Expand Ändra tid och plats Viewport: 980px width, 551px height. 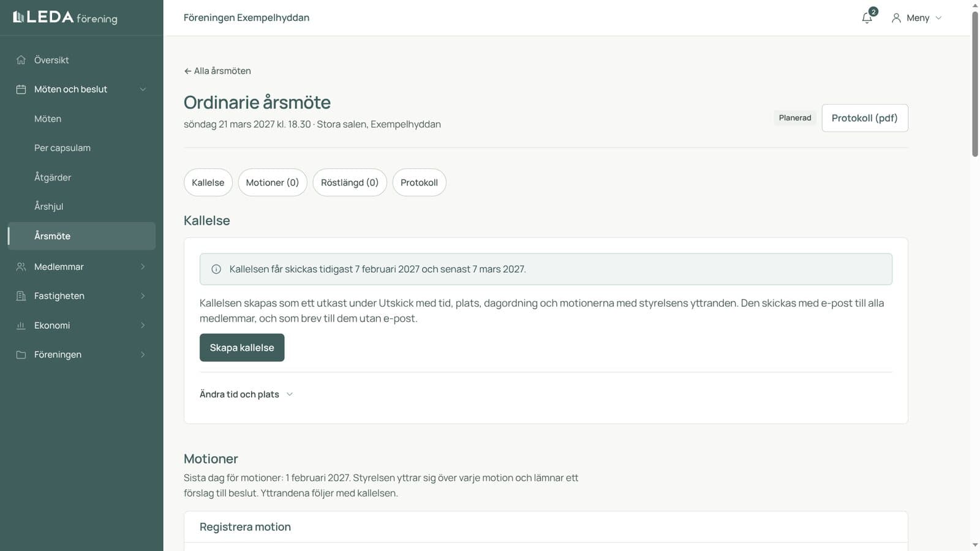point(246,394)
